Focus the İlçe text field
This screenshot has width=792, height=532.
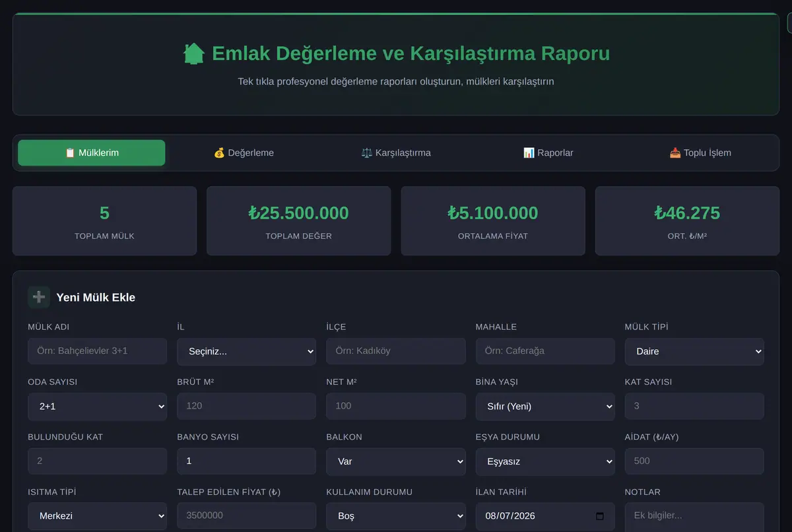[x=396, y=351]
